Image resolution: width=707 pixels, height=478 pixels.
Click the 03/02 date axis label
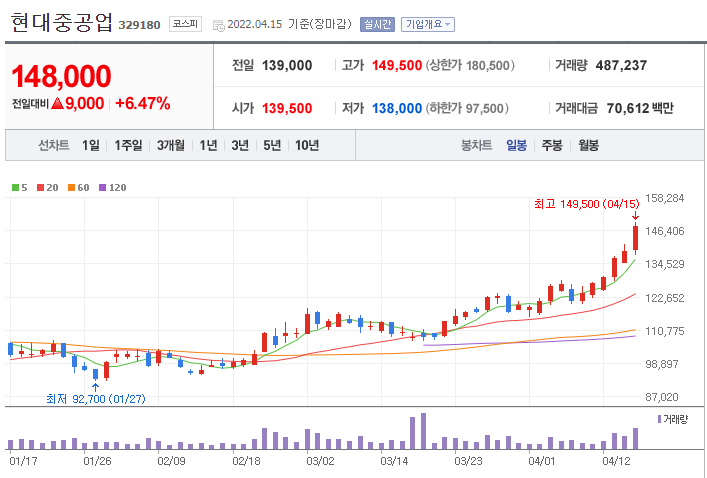pyautogui.click(x=320, y=461)
